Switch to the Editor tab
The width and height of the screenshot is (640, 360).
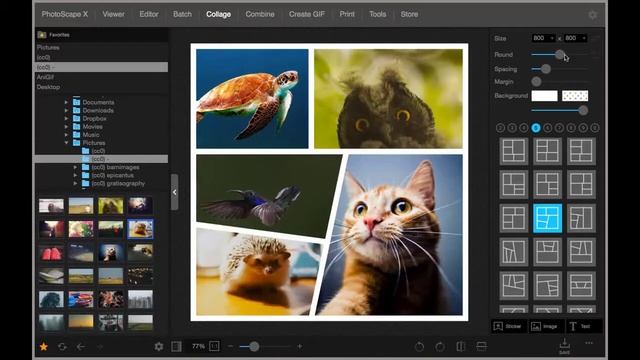click(149, 14)
